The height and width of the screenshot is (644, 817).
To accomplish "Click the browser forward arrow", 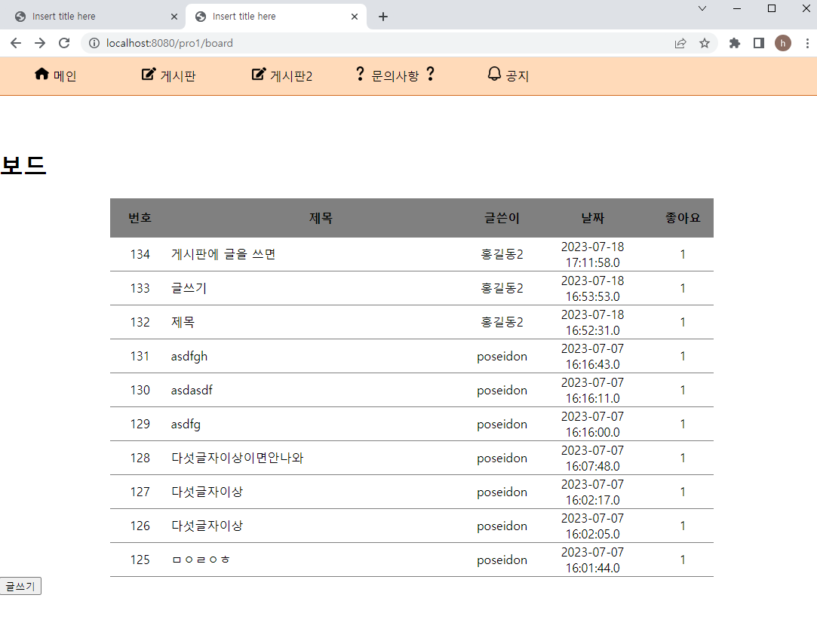I will tap(40, 43).
